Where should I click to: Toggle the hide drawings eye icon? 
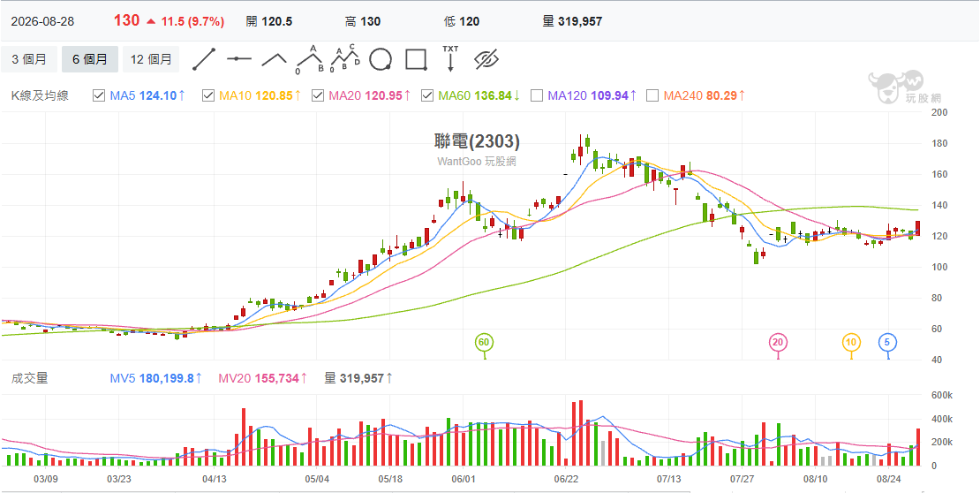(486, 59)
